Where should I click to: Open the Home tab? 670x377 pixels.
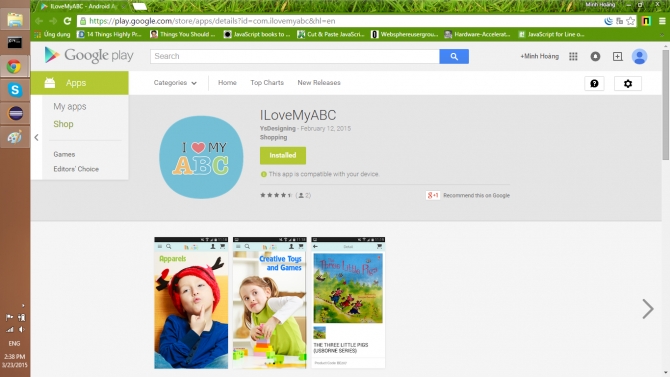[227, 83]
